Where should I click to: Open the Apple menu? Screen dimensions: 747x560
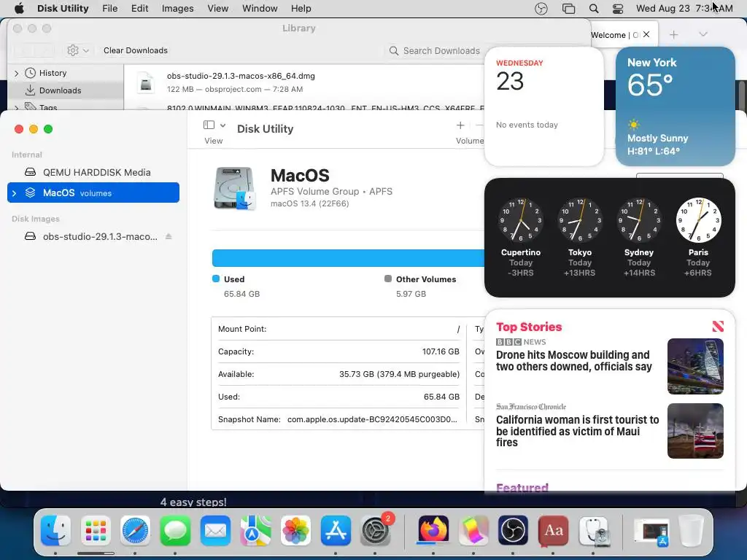point(19,9)
